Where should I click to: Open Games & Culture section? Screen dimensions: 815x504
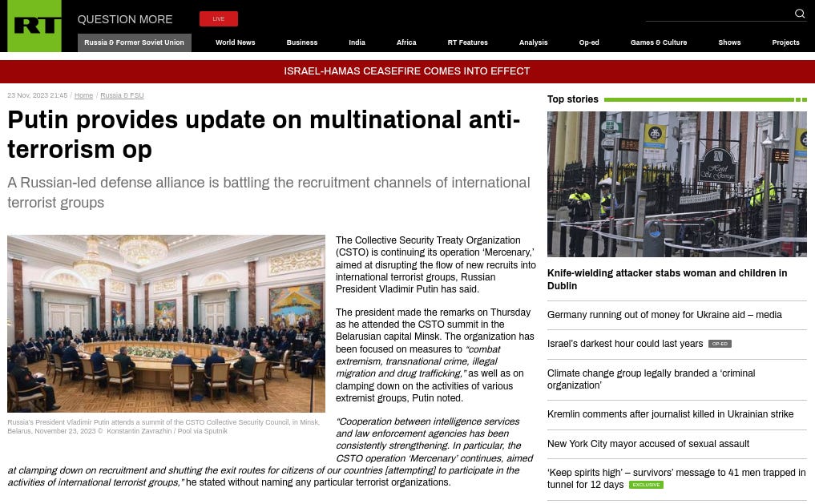(659, 42)
